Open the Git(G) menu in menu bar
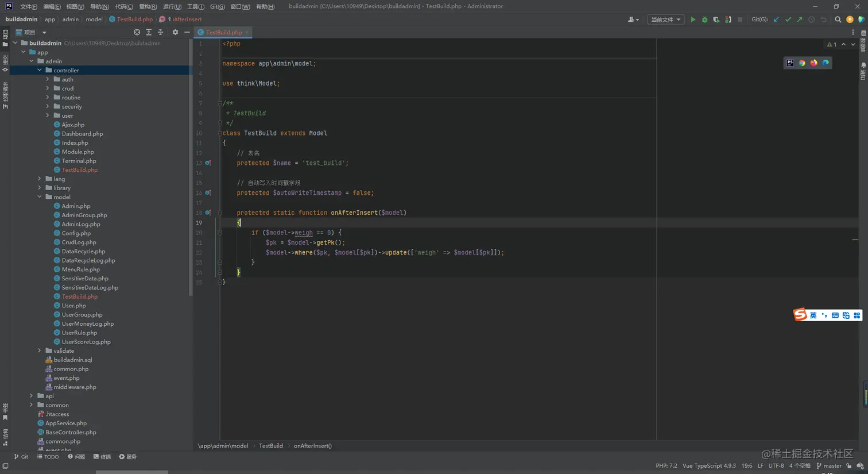 click(217, 6)
